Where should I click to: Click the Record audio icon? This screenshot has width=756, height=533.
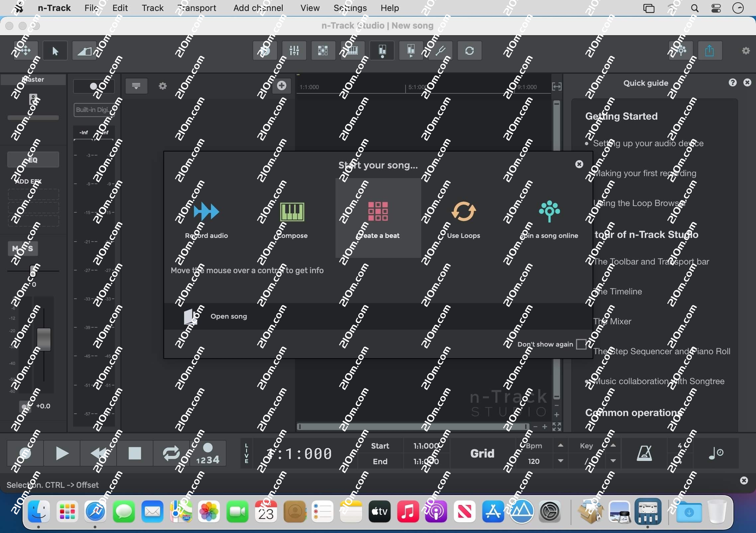206,211
